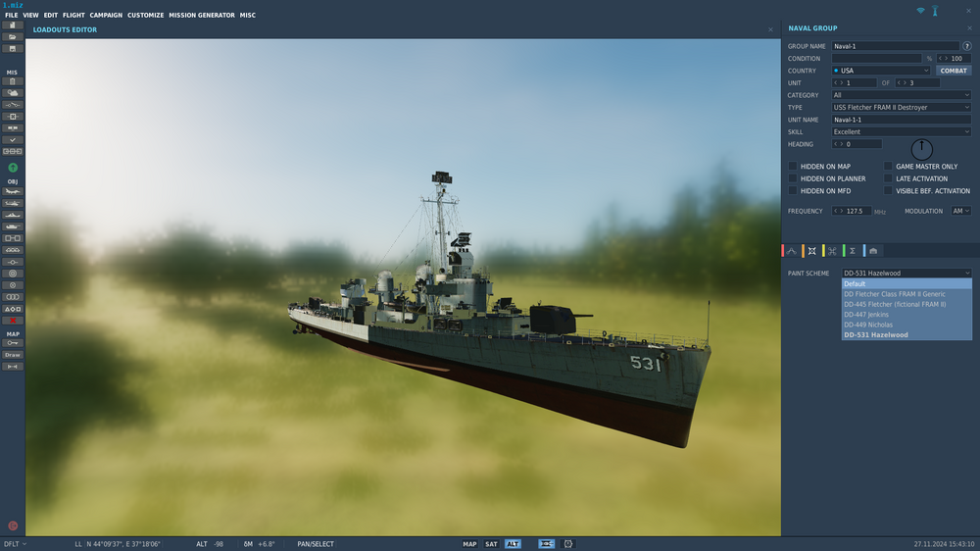Open the MISSION GENERATOR menu

(x=202, y=15)
